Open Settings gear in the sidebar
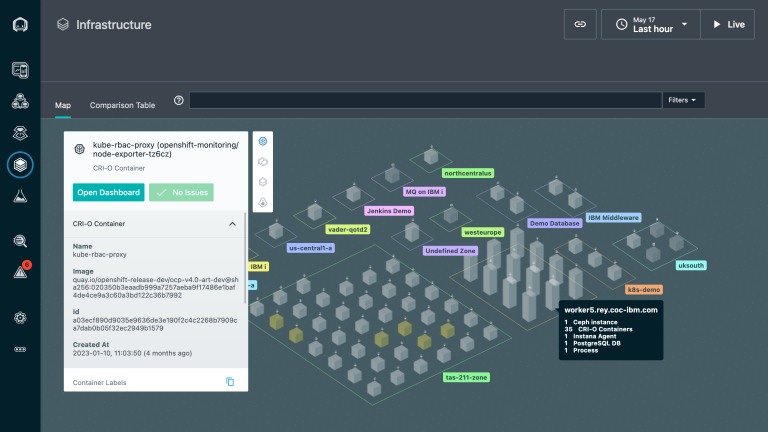 click(20, 317)
